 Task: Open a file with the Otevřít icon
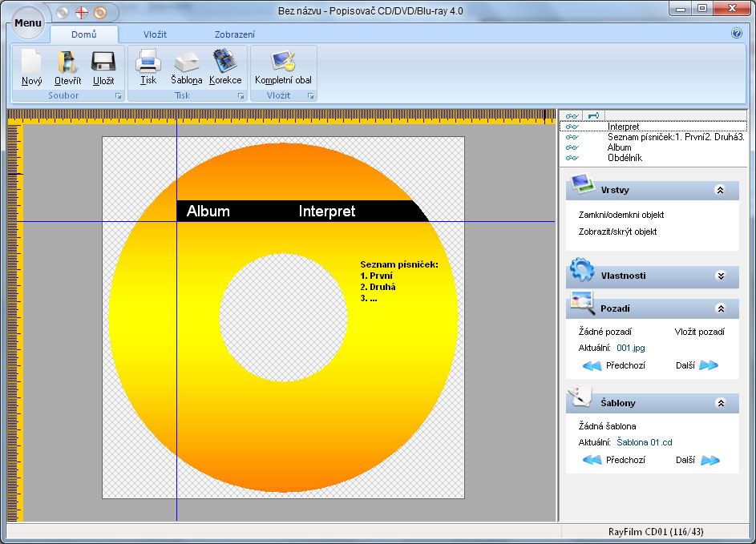tap(67, 62)
